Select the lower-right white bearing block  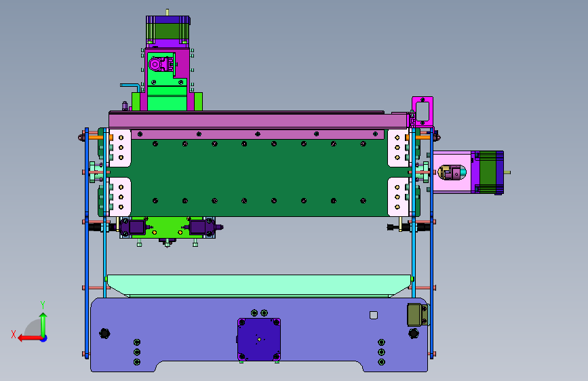click(398, 197)
